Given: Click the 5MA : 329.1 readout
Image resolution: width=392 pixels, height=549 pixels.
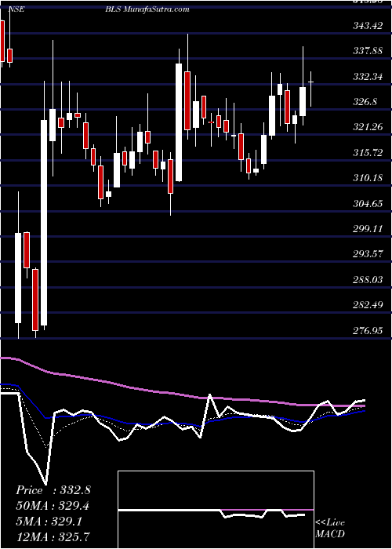Looking at the screenshot, I should pos(49,522).
